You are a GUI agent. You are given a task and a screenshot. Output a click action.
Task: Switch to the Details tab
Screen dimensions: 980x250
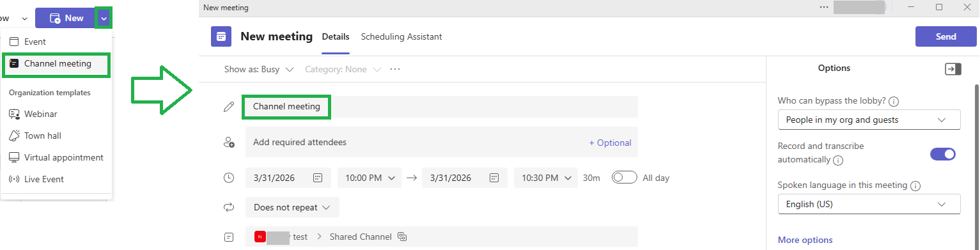[x=336, y=36]
